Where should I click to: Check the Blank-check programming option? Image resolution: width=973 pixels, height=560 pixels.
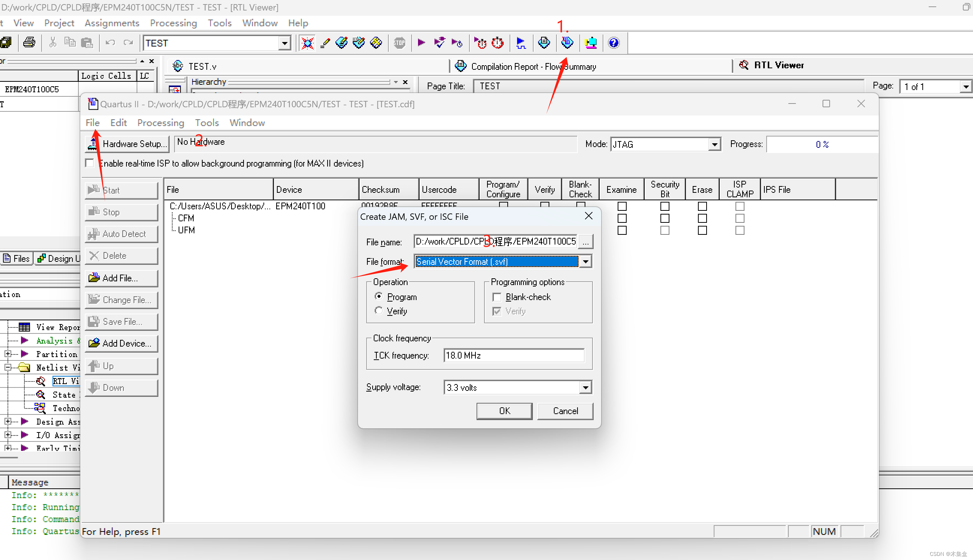497,297
